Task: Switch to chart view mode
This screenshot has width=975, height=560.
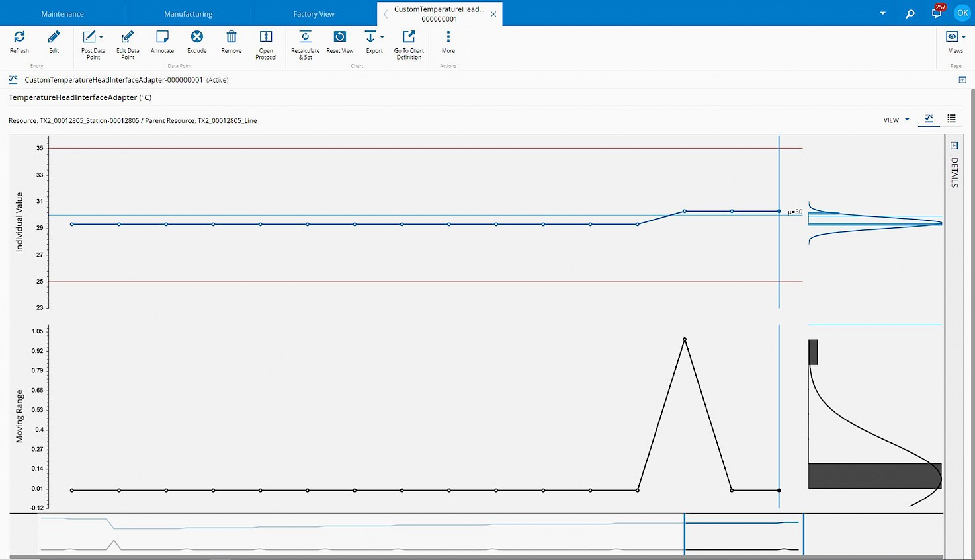Action: pos(929,119)
